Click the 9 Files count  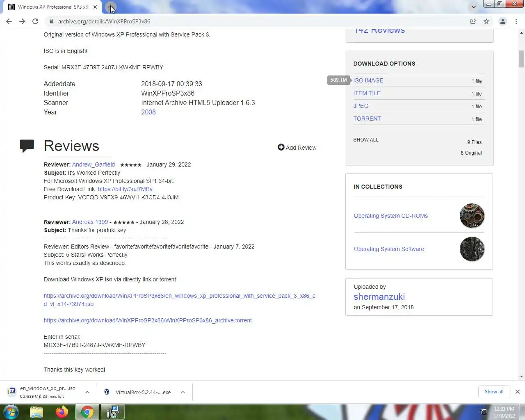point(475,142)
